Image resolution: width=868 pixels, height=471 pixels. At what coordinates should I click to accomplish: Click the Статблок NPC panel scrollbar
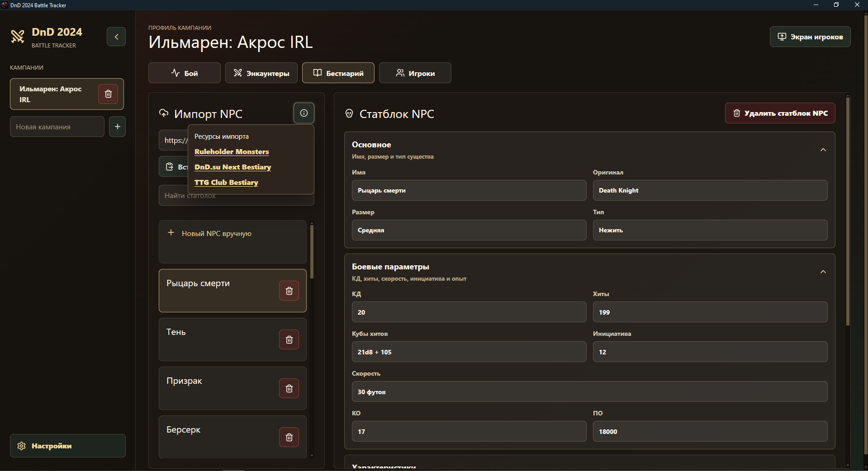[x=848, y=211]
